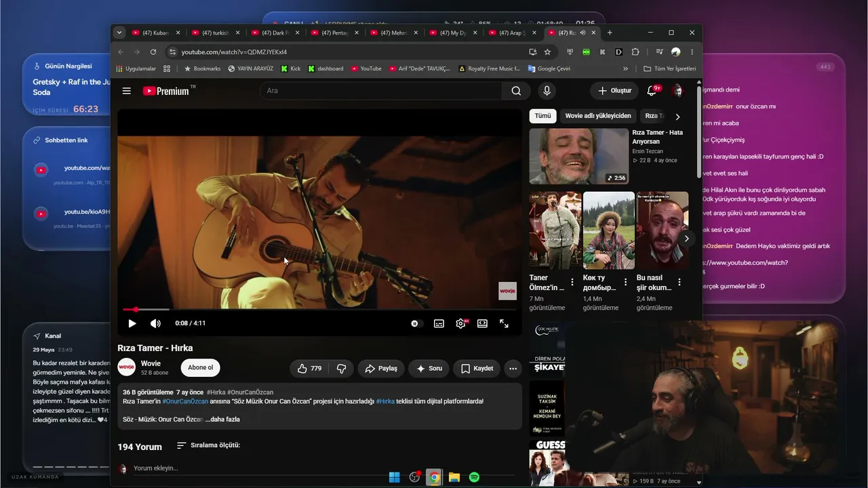Screen dimensions: 868x488
Task: Open the Royalty Free Music bookmark
Action: coord(489,68)
